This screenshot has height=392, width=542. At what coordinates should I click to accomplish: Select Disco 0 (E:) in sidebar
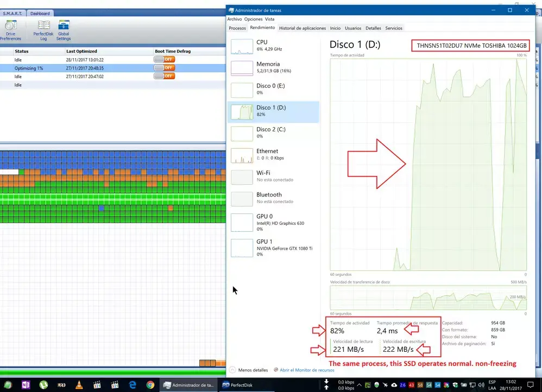tap(273, 90)
